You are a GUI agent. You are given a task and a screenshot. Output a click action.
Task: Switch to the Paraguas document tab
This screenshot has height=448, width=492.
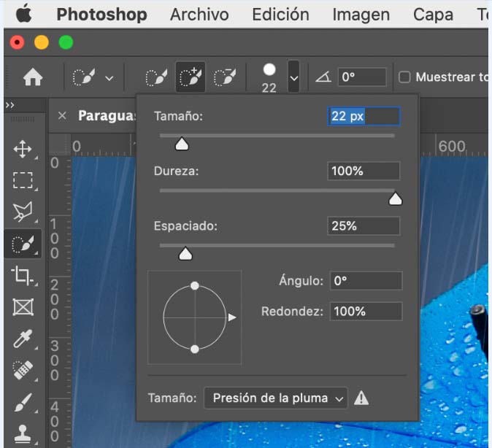107,115
